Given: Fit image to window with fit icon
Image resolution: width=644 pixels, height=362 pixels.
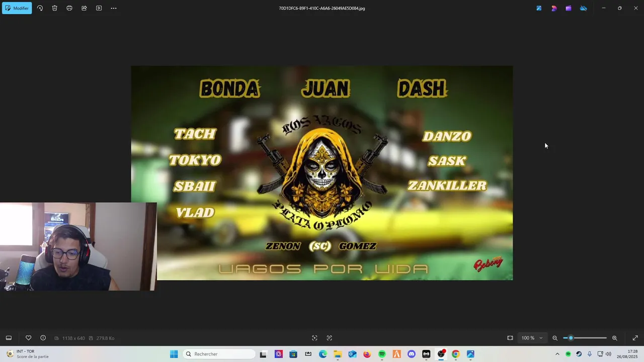Looking at the screenshot, I should pos(510,338).
